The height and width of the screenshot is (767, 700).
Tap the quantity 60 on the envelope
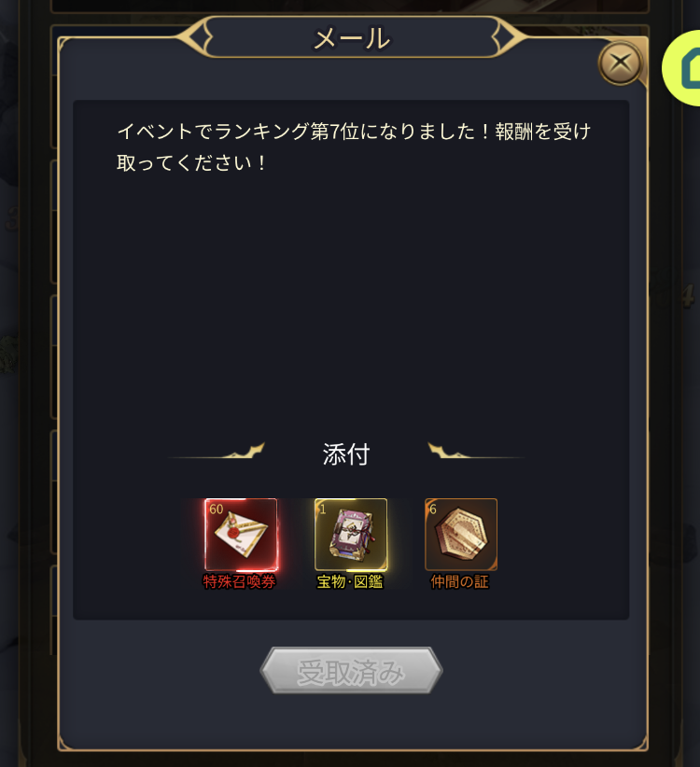coord(217,509)
